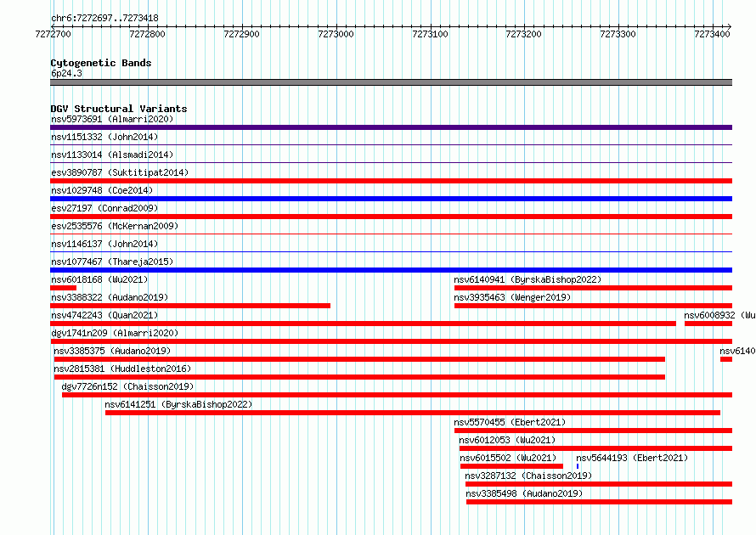Click the nsv4742243 (Quan2021) label

click(x=104, y=315)
